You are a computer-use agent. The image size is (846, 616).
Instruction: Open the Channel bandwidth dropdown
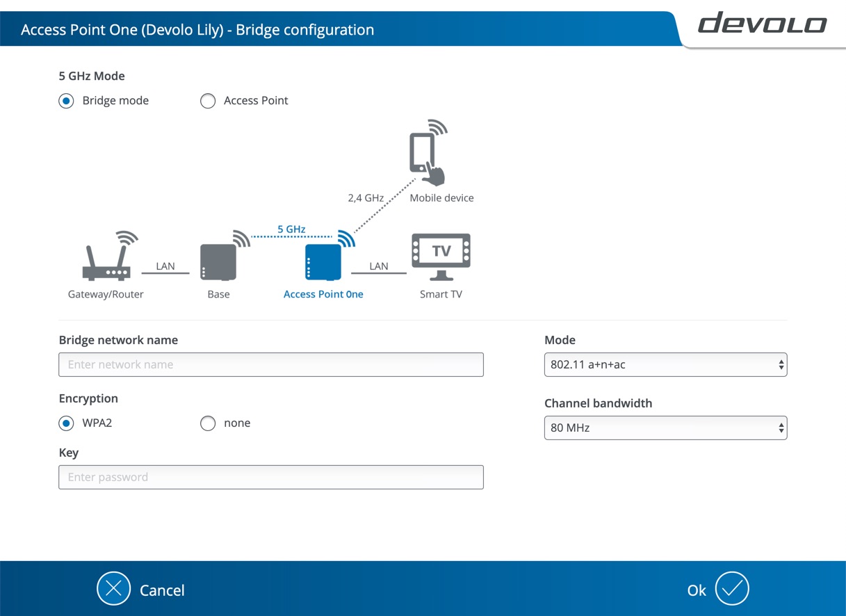coord(665,428)
